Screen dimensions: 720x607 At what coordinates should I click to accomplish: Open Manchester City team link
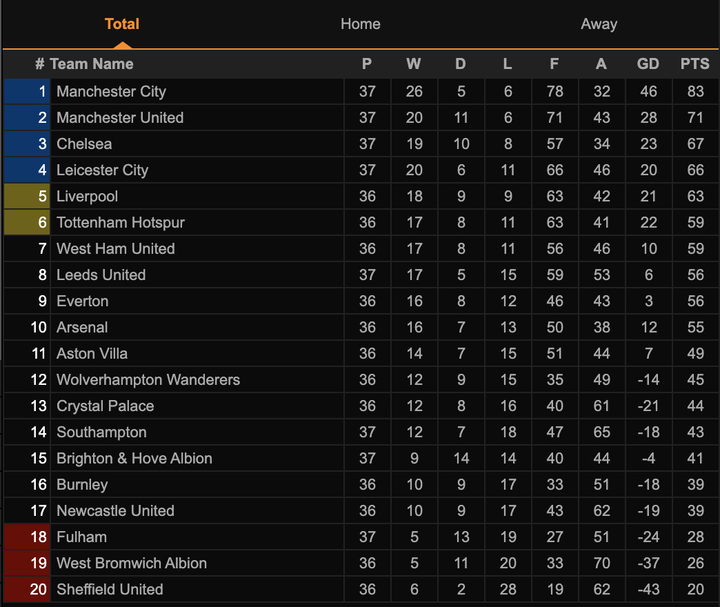coord(111,91)
